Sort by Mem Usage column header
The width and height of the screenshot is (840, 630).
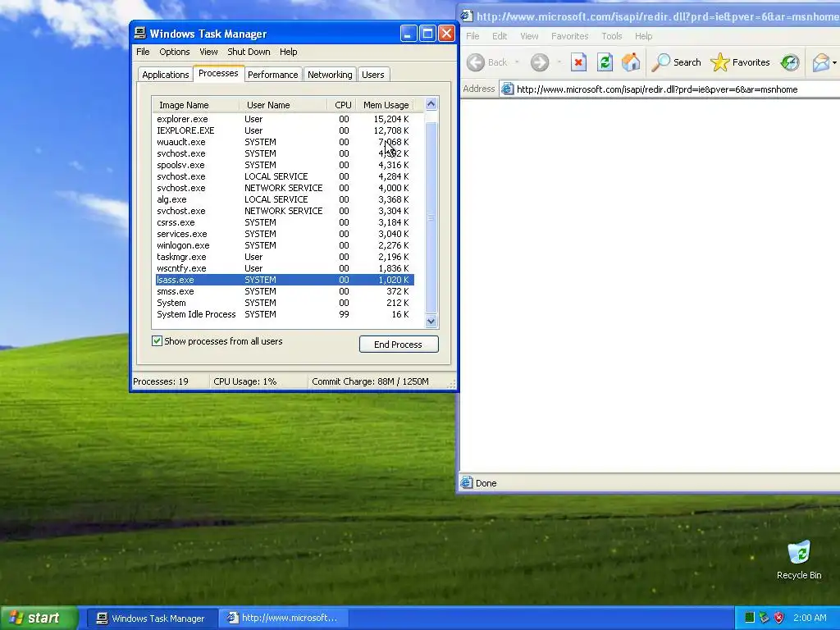[386, 105]
